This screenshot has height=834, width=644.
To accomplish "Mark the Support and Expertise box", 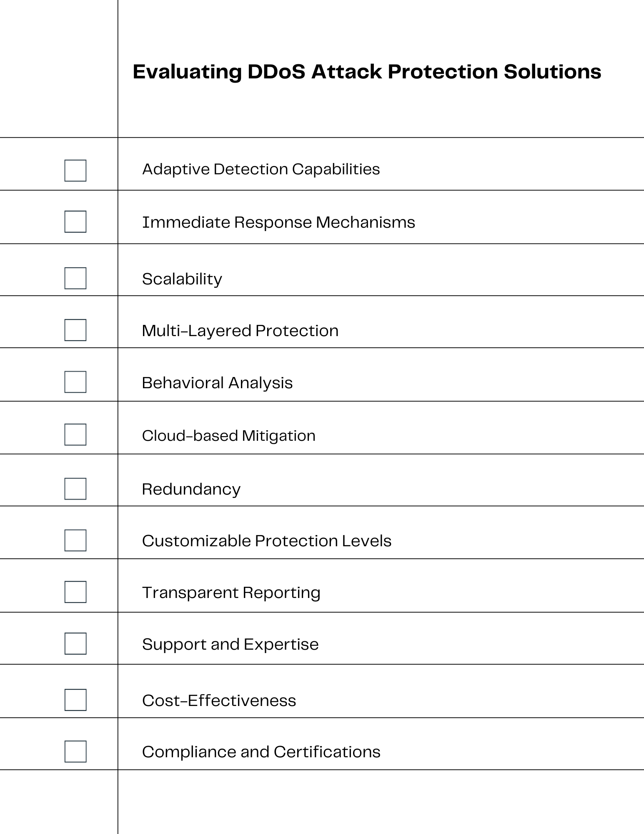I will tap(75, 643).
